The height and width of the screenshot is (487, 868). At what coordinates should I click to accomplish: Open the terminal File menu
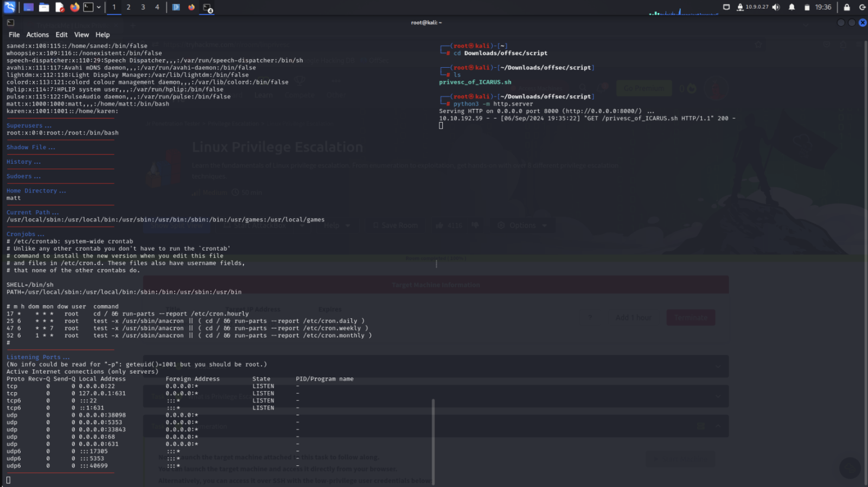pos(14,35)
